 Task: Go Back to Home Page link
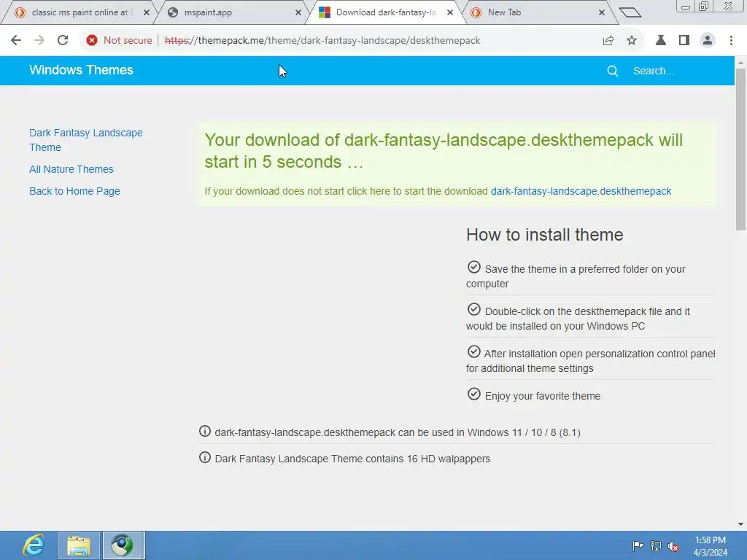75,191
